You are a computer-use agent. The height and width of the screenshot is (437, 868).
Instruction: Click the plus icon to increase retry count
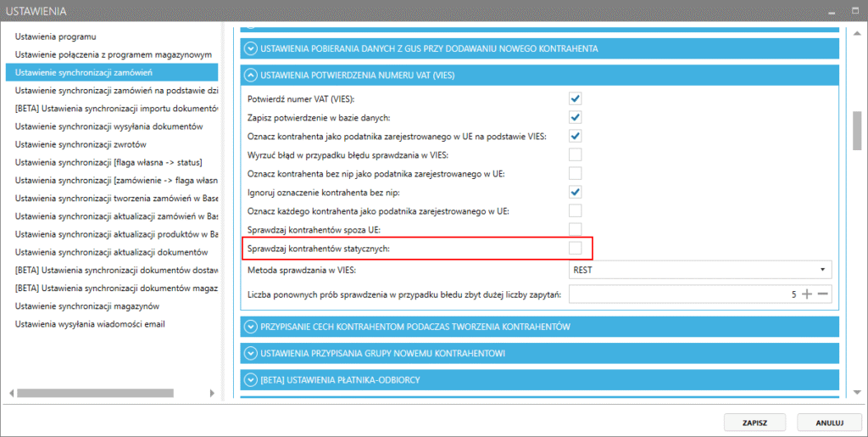point(806,294)
